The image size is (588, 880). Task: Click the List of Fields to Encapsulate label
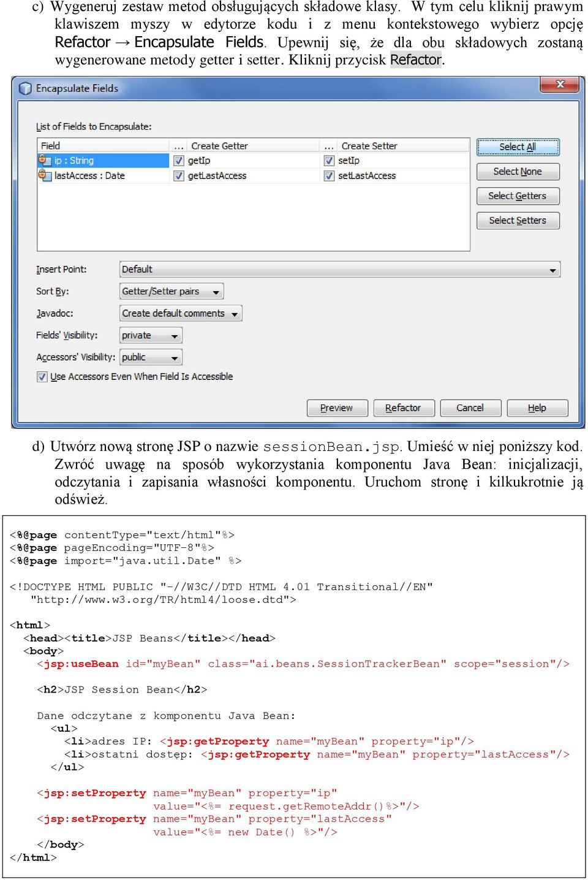coord(94,127)
